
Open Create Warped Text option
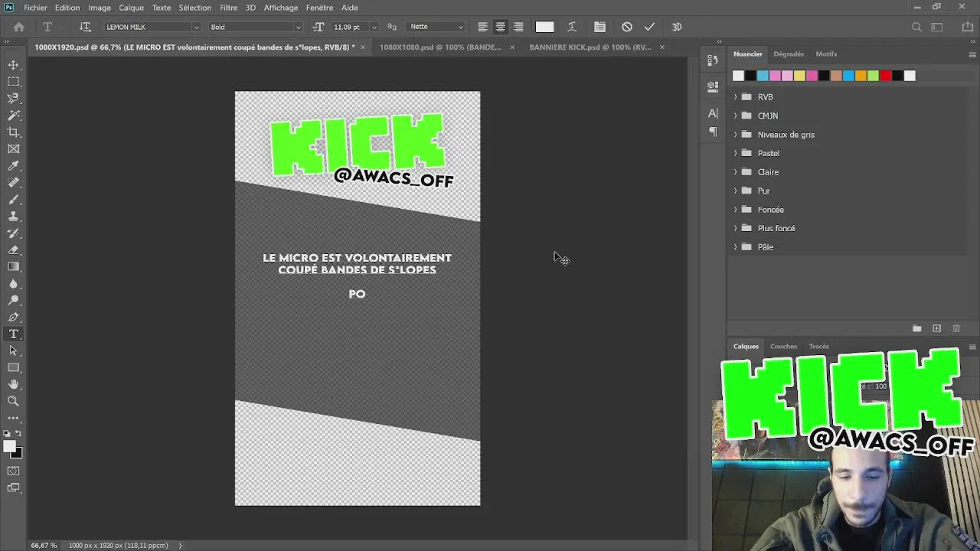[x=571, y=27]
